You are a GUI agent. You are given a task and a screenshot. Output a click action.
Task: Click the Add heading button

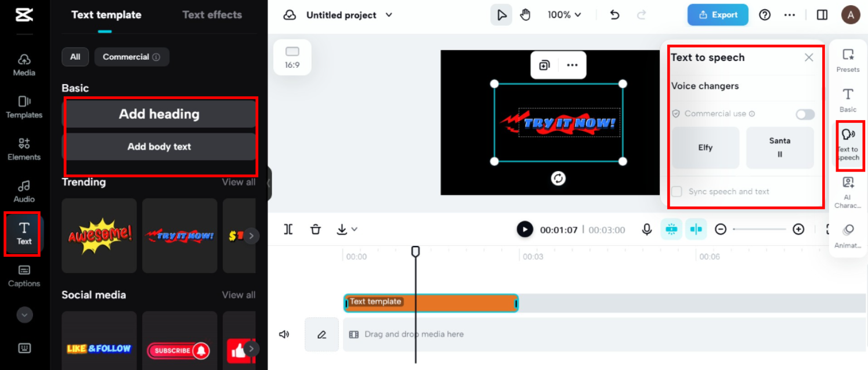pyautogui.click(x=160, y=114)
